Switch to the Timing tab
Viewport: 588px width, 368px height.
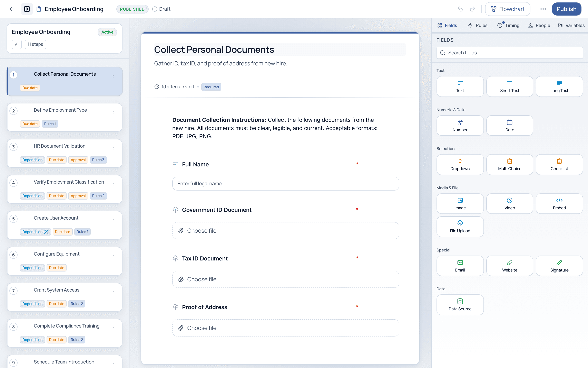point(508,25)
